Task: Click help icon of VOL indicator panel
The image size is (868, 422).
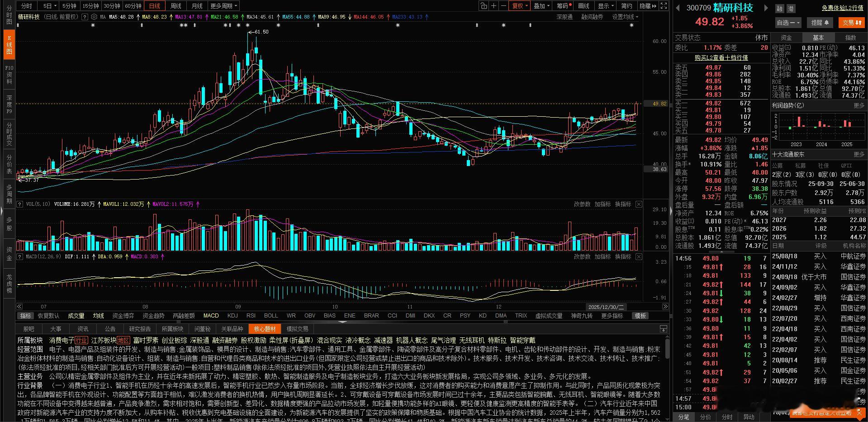Action: click(x=20, y=204)
